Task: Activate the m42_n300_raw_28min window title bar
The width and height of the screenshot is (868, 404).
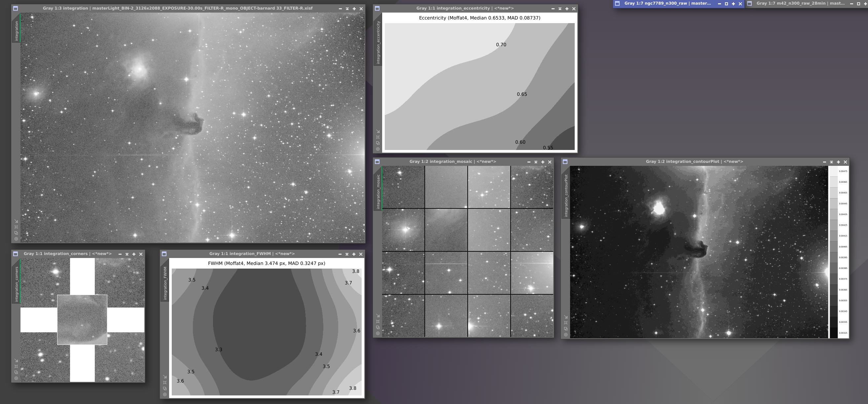Action: coord(800,3)
